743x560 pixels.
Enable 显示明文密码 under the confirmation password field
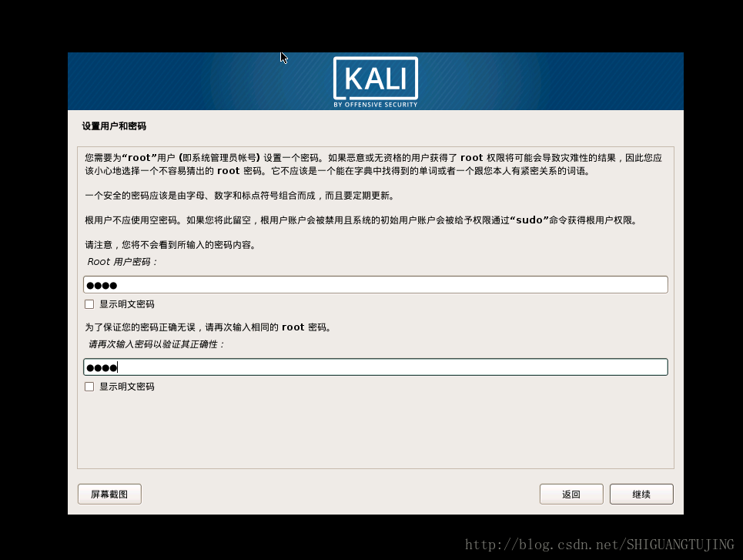tap(89, 387)
